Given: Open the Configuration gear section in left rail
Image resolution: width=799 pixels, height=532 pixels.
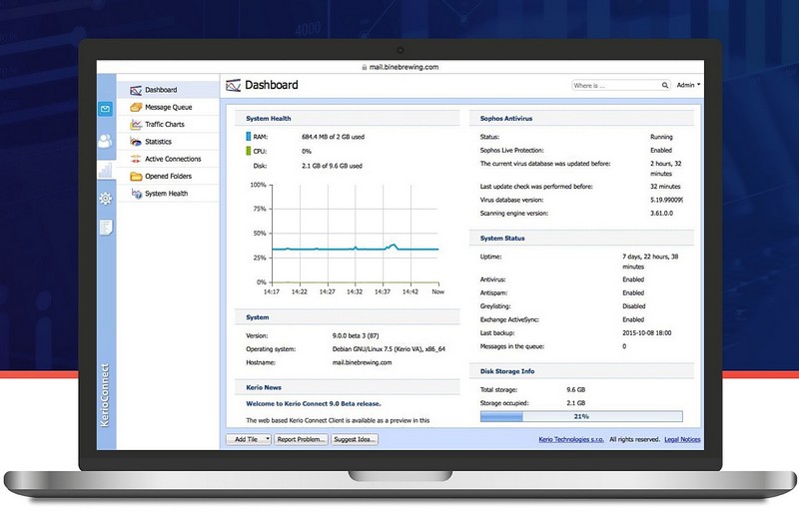Looking at the screenshot, I should pos(106,198).
